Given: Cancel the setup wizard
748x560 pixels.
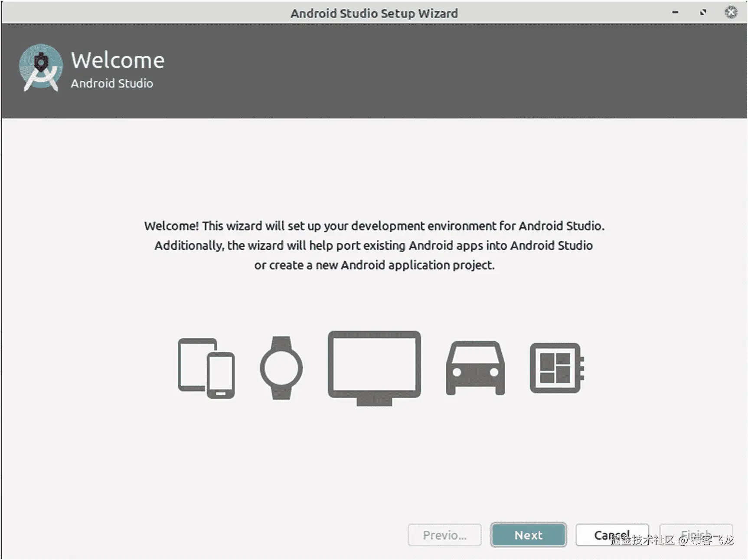Looking at the screenshot, I should [612, 535].
